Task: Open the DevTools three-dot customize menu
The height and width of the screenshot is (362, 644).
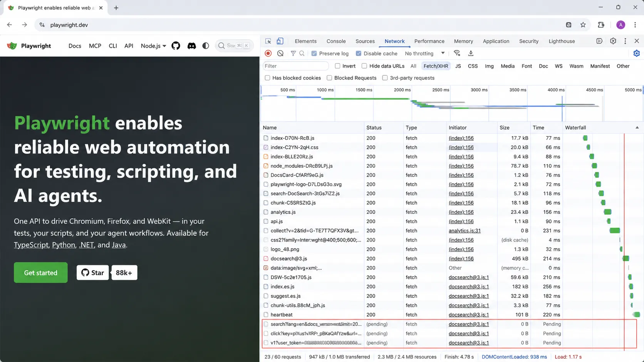Action: coord(625,41)
